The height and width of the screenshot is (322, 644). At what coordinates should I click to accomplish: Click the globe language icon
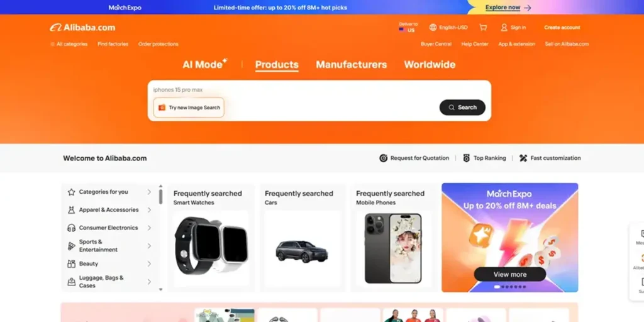coord(433,28)
